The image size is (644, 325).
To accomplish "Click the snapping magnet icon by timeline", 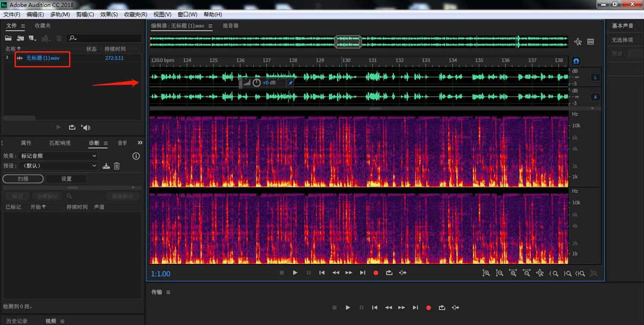I will pyautogui.click(x=576, y=61).
